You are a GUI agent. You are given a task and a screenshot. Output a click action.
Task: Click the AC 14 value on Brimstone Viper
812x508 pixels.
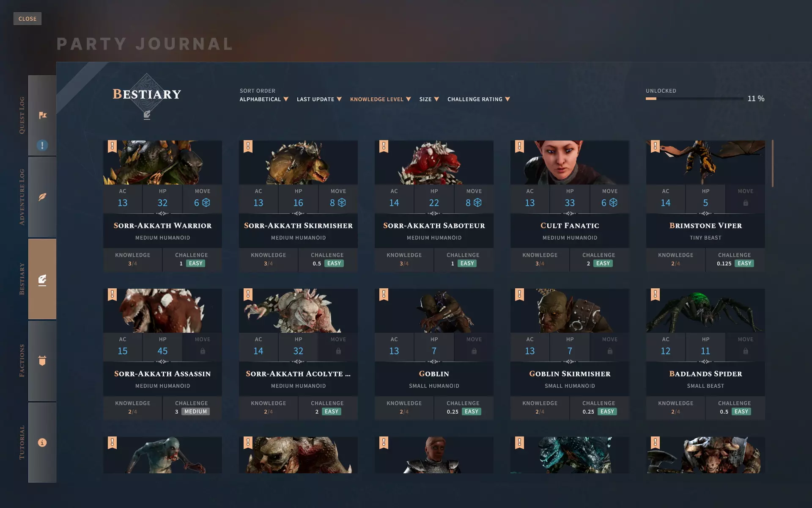pyautogui.click(x=665, y=203)
